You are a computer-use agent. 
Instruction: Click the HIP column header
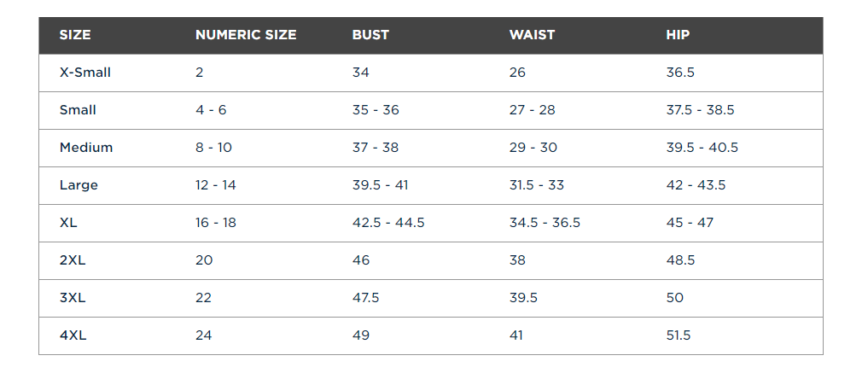click(678, 35)
